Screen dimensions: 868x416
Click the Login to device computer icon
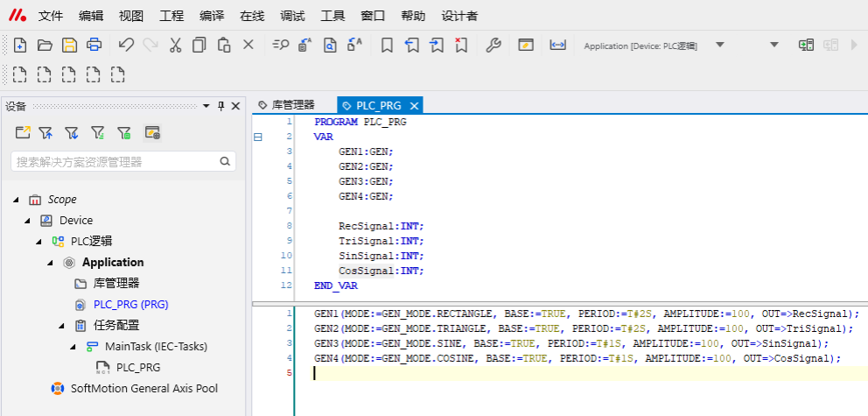click(806, 46)
